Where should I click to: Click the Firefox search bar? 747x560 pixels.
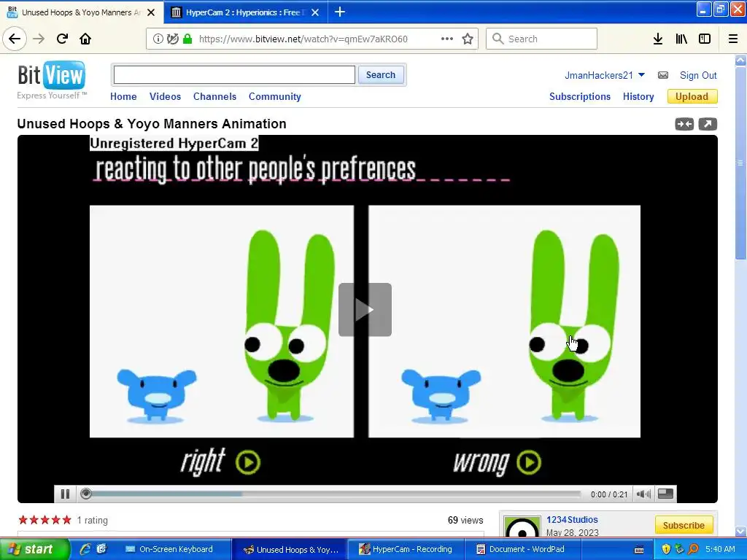click(541, 39)
